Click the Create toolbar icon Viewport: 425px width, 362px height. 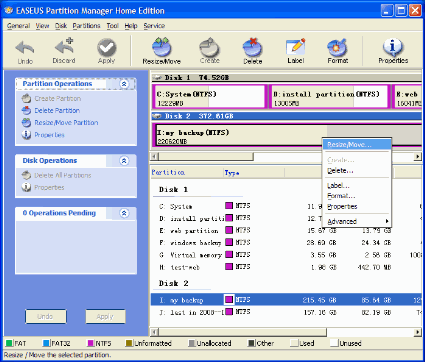click(210, 47)
